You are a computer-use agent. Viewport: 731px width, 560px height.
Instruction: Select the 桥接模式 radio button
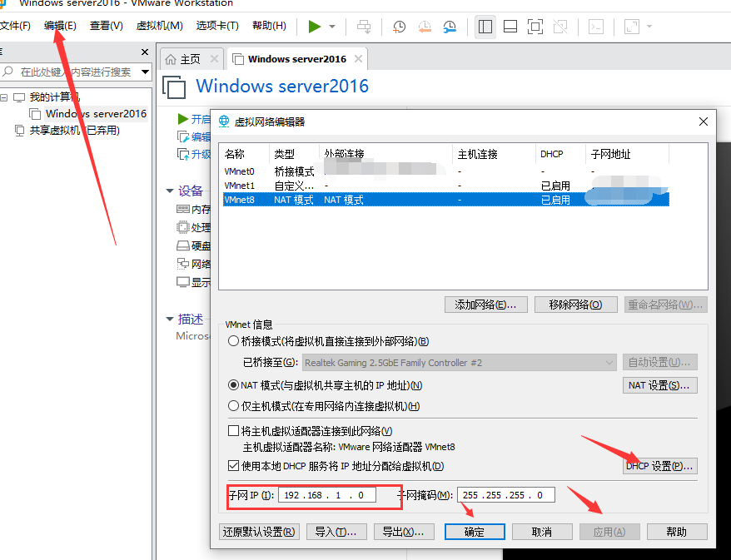click(234, 341)
